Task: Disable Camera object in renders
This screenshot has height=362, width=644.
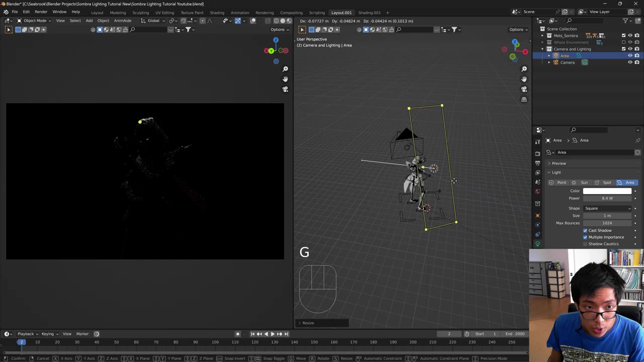Action: click(637, 62)
